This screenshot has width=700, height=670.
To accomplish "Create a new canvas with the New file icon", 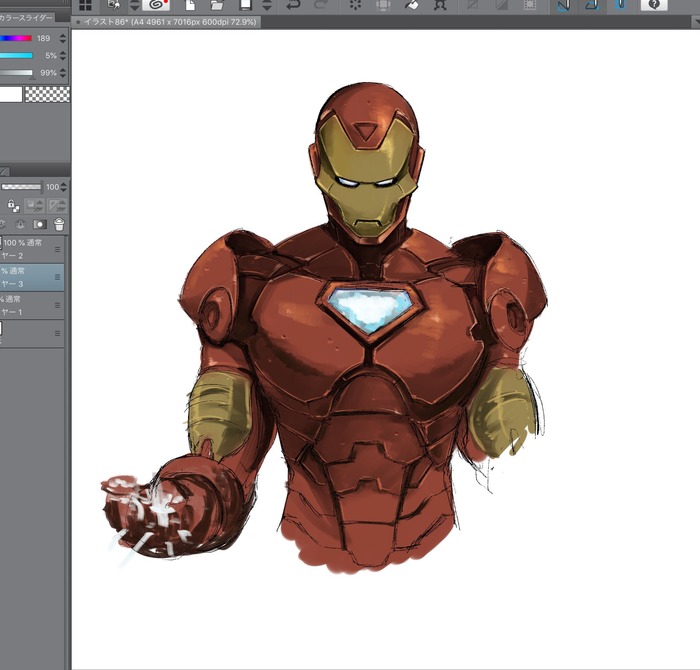I will pyautogui.click(x=190, y=5).
